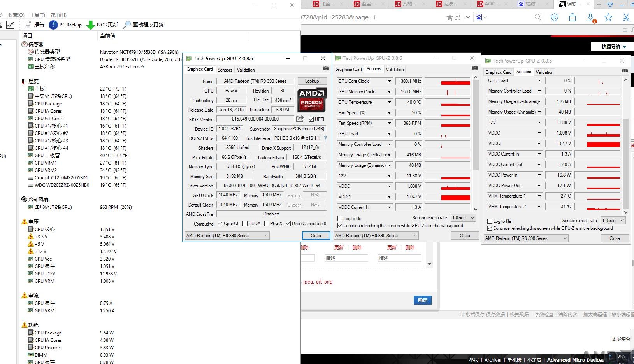634x364 pixels.
Task: Open GPU Temperature sensor dropdown arrow
Action: tap(389, 102)
